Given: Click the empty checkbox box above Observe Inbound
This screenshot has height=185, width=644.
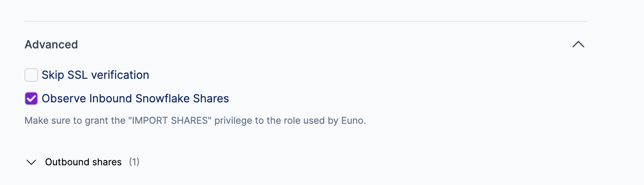Looking at the screenshot, I should click(31, 75).
